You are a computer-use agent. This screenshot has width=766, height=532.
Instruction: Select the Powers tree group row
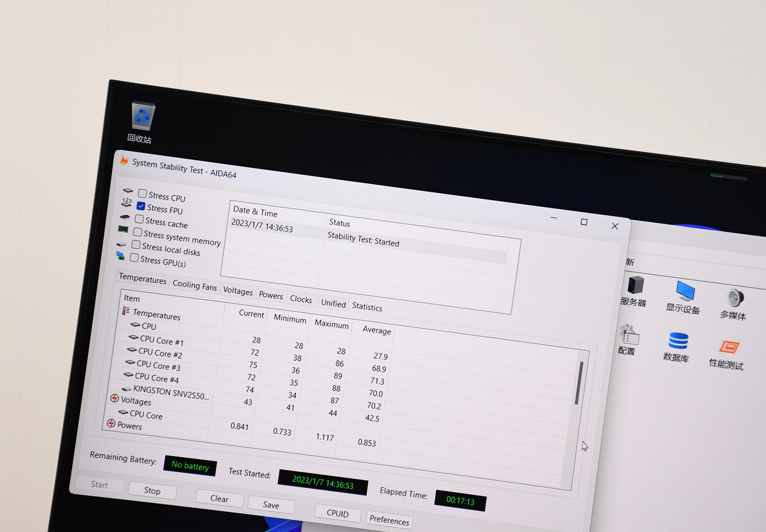pyautogui.click(x=129, y=425)
